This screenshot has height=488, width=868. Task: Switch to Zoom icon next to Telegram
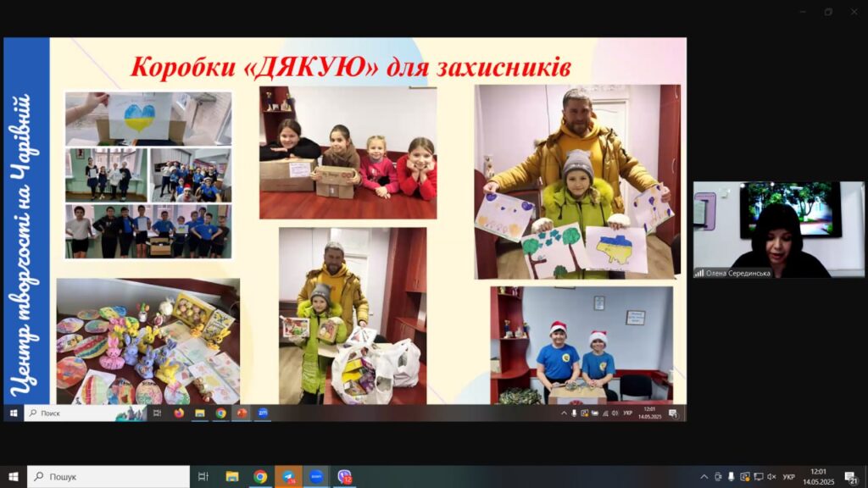point(316,476)
